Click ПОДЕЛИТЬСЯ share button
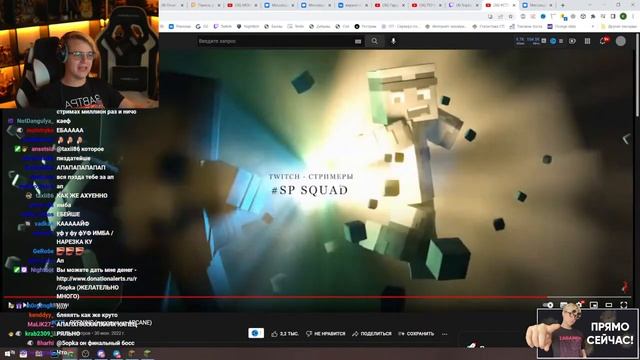640x360 pixels. point(371,333)
